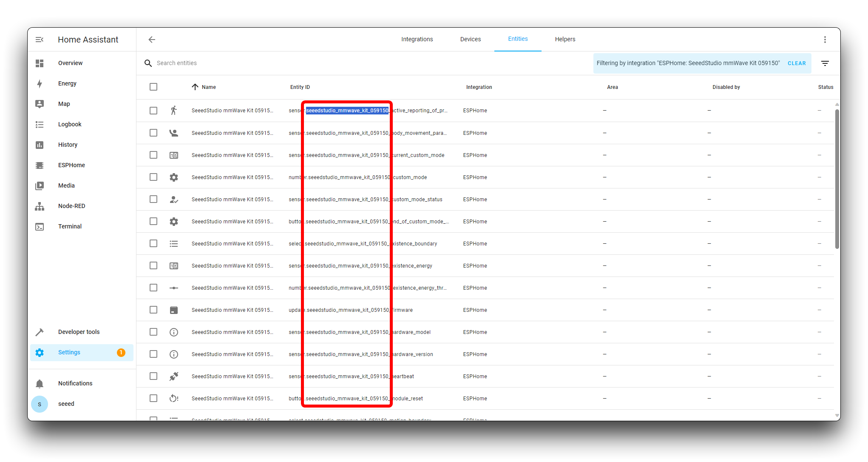Clear the ESPHome integration filter

point(796,63)
